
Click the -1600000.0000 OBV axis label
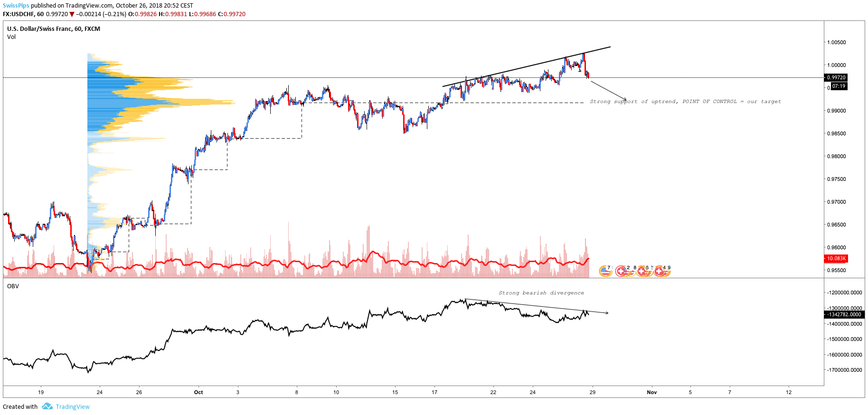pyautogui.click(x=844, y=355)
